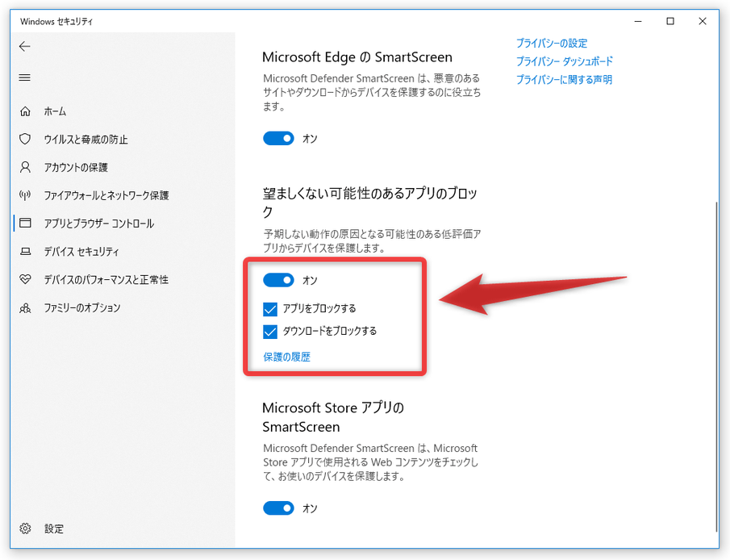Screen dimensions: 730x560
Task: Toggle the potentially unwanted app blocking switch
Action: [278, 280]
